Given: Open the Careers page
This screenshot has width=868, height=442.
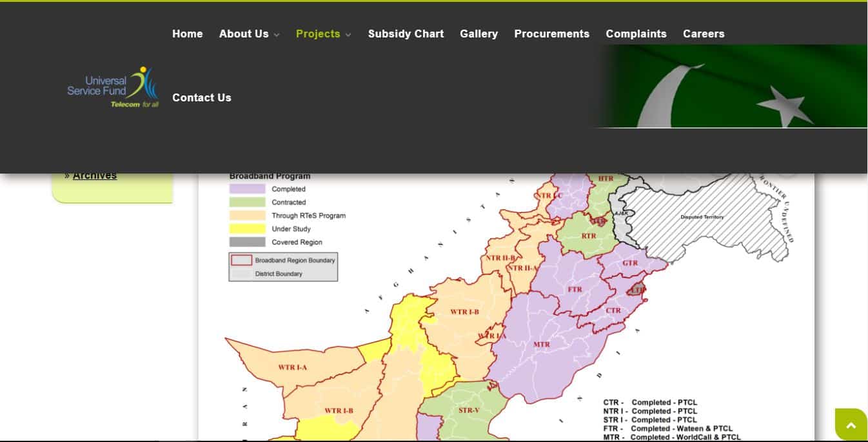Looking at the screenshot, I should [704, 34].
